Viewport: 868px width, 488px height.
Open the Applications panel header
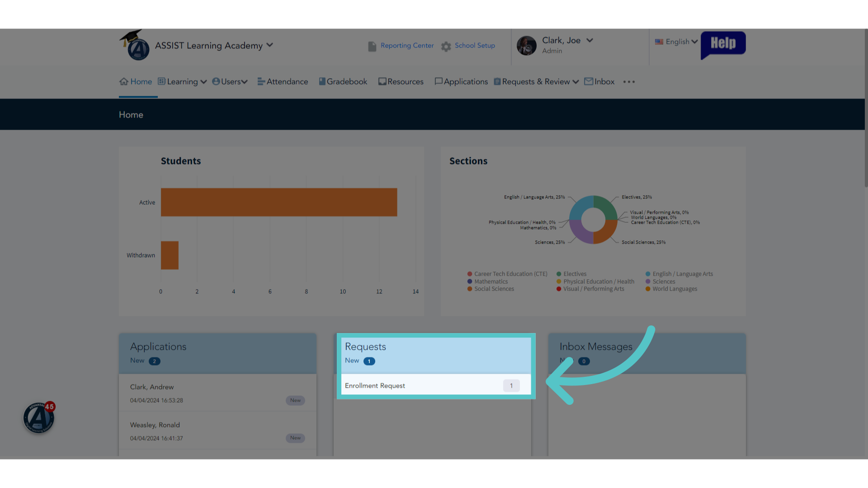(x=218, y=353)
